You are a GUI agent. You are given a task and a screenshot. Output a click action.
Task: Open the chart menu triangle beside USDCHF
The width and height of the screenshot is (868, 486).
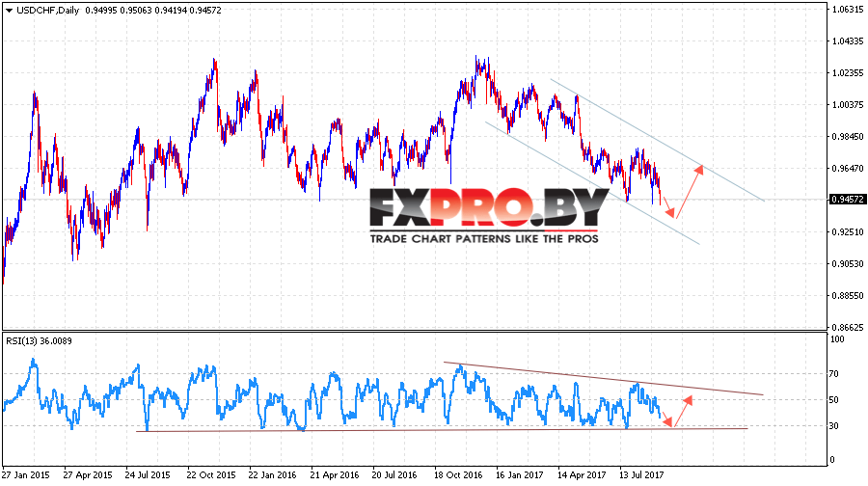tap(9, 10)
